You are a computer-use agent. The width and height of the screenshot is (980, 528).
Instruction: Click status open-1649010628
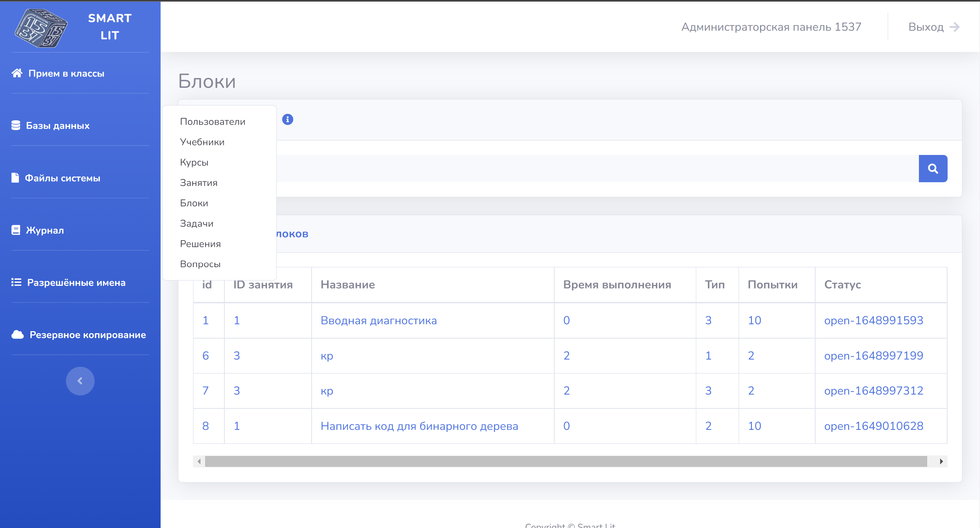(x=874, y=426)
